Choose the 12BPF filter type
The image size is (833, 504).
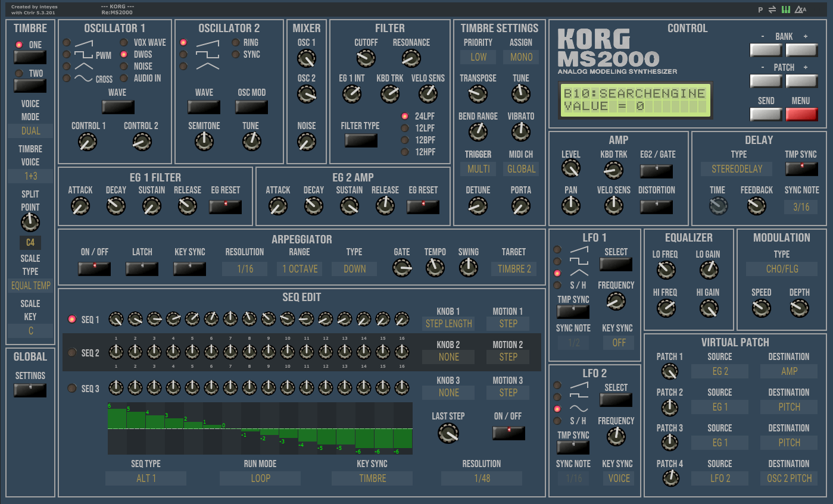405,140
